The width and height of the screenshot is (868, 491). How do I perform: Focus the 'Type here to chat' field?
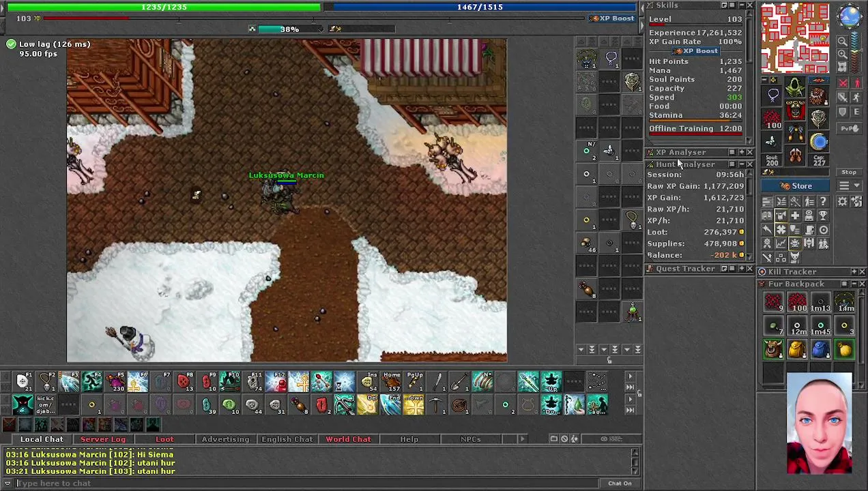click(307, 483)
